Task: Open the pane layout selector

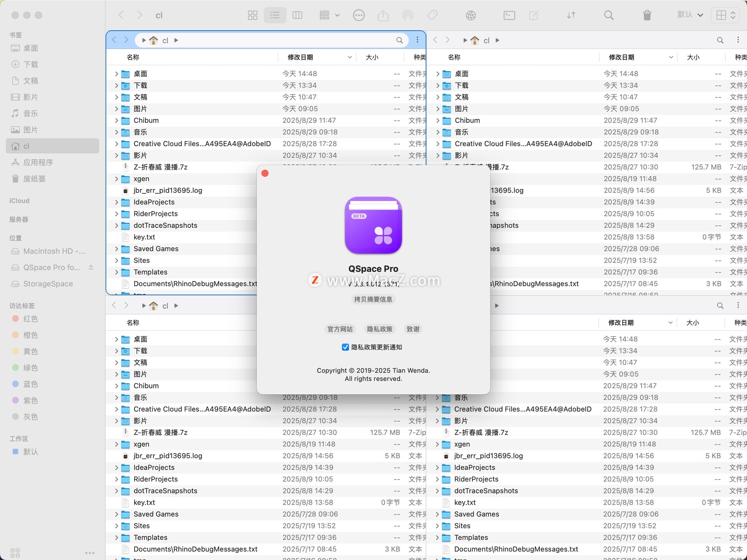Action: (726, 15)
